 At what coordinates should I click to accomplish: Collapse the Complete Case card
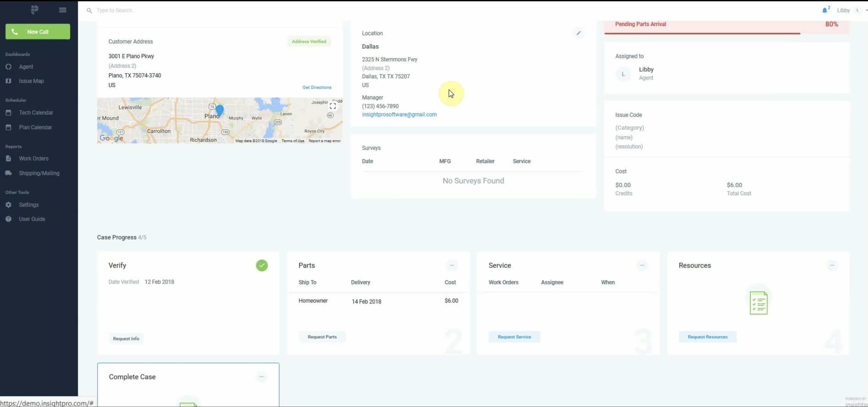pyautogui.click(x=261, y=377)
